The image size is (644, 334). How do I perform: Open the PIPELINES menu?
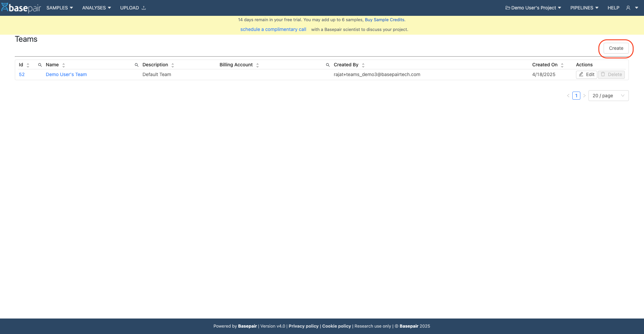(584, 8)
